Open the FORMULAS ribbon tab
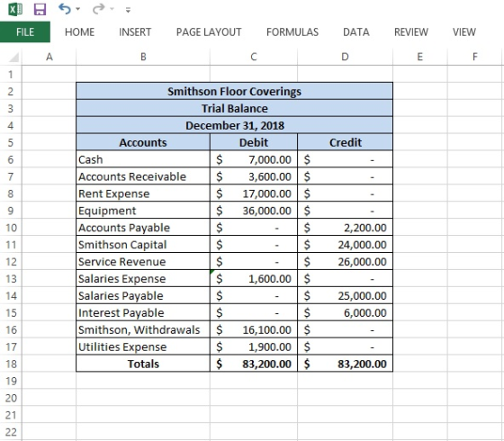 click(292, 32)
